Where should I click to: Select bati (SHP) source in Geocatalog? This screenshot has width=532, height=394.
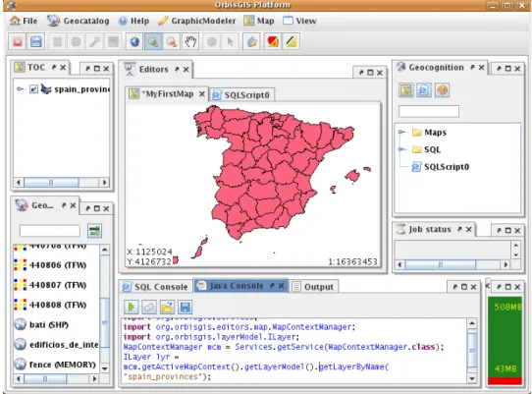click(x=41, y=324)
